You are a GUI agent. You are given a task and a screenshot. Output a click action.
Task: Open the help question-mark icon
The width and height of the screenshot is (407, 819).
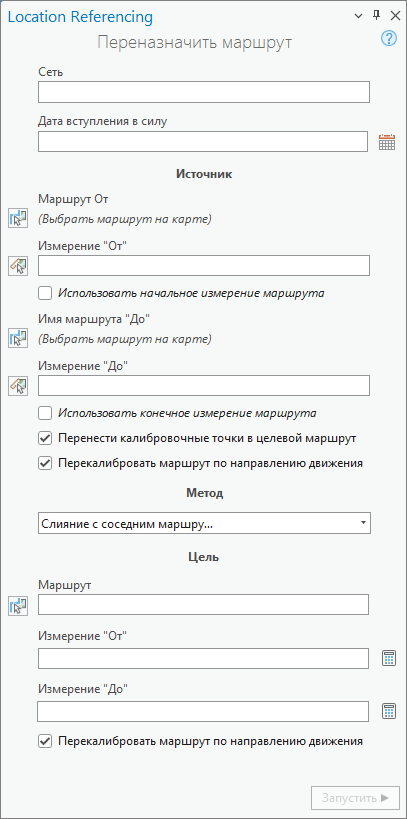(389, 39)
